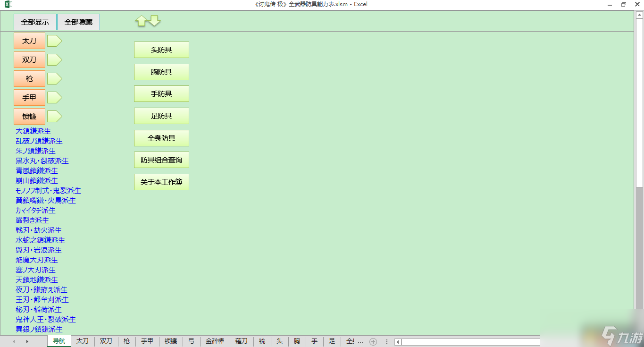Click the orange 双刀 button
This screenshot has width=644, height=347.
coord(29,60)
